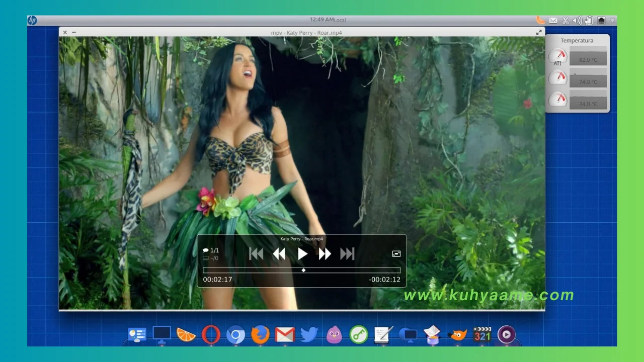Viewport: 644px width, 362px height.
Task: Skip to next track in mpv
Action: tap(348, 254)
